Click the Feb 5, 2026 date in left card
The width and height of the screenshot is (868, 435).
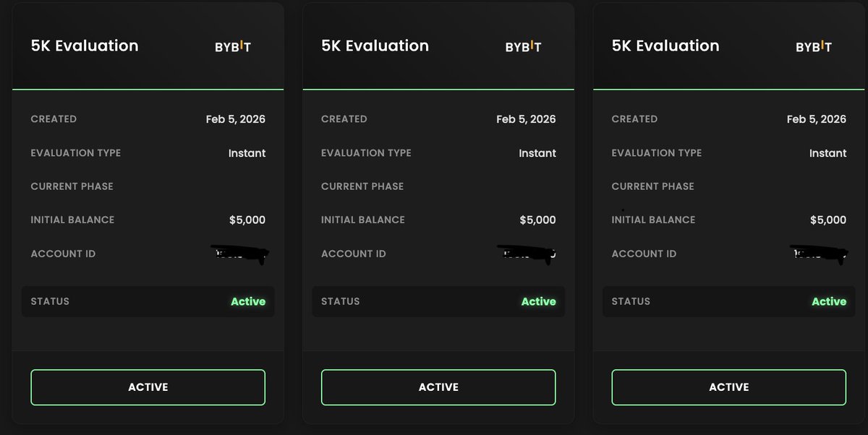[236, 119]
